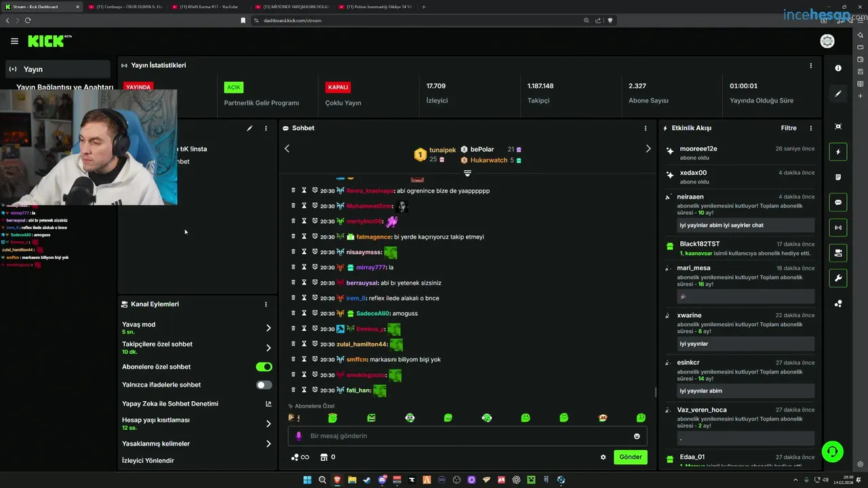Open Sohbet panel three-dot menu

pos(645,128)
